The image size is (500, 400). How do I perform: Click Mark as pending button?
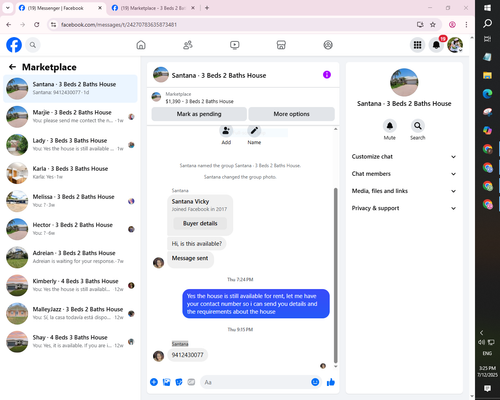[199, 114]
